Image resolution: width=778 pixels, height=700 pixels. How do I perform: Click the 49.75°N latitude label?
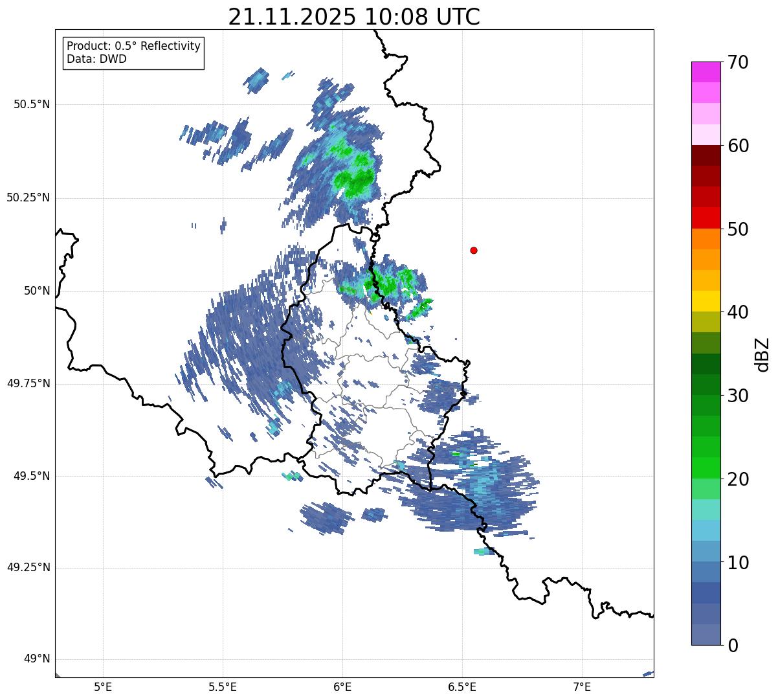(x=28, y=383)
